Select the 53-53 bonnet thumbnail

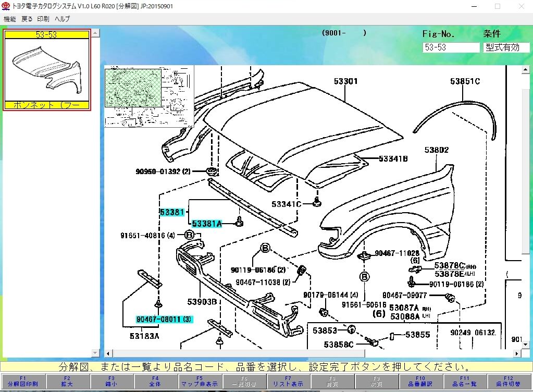click(x=47, y=70)
